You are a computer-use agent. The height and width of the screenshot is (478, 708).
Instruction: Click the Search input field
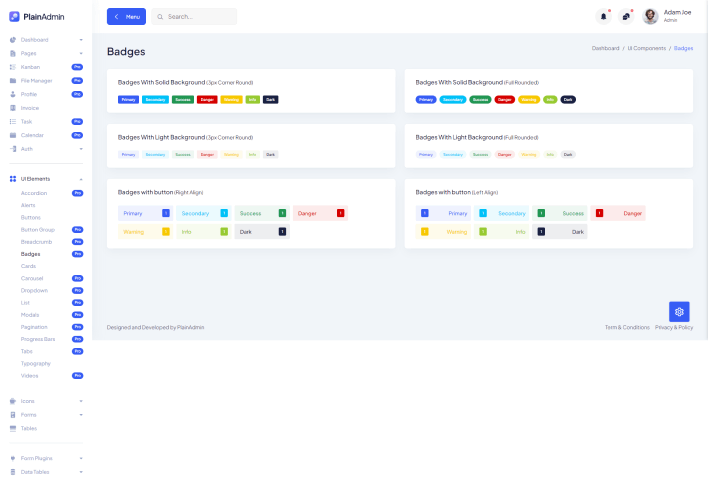[x=199, y=17]
